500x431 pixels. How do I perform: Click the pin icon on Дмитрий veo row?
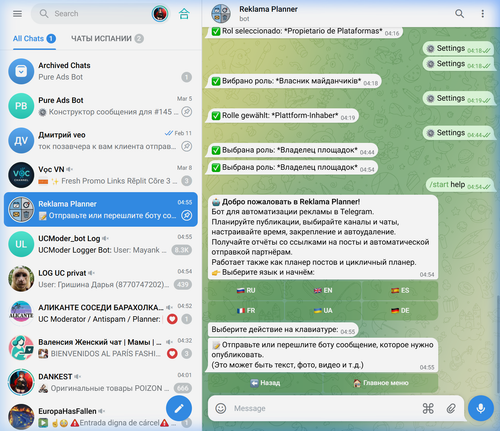[x=187, y=146]
